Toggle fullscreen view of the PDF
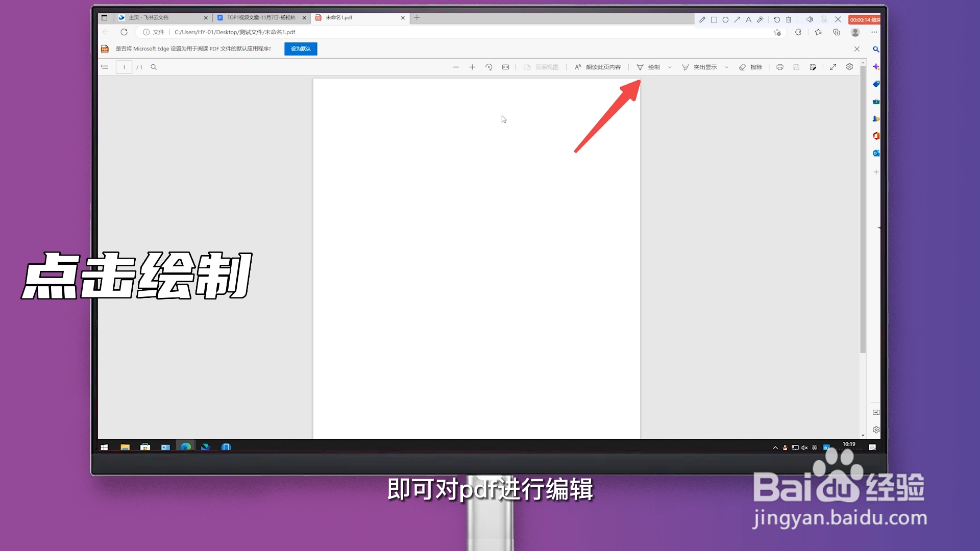Viewport: 980px width, 551px height. (833, 67)
